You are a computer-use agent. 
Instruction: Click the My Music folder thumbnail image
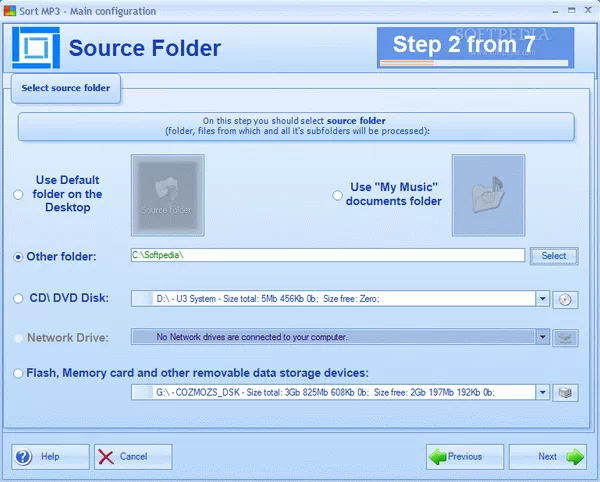pyautogui.click(x=488, y=195)
